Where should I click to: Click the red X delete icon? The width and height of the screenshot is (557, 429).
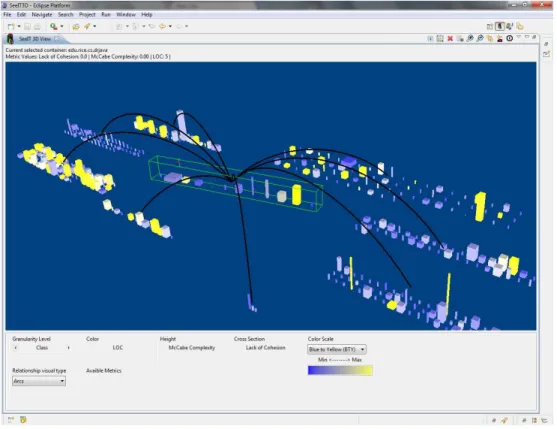point(450,38)
